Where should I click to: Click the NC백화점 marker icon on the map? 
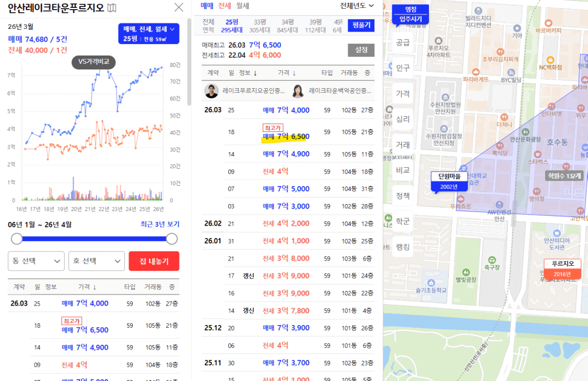click(550, 59)
